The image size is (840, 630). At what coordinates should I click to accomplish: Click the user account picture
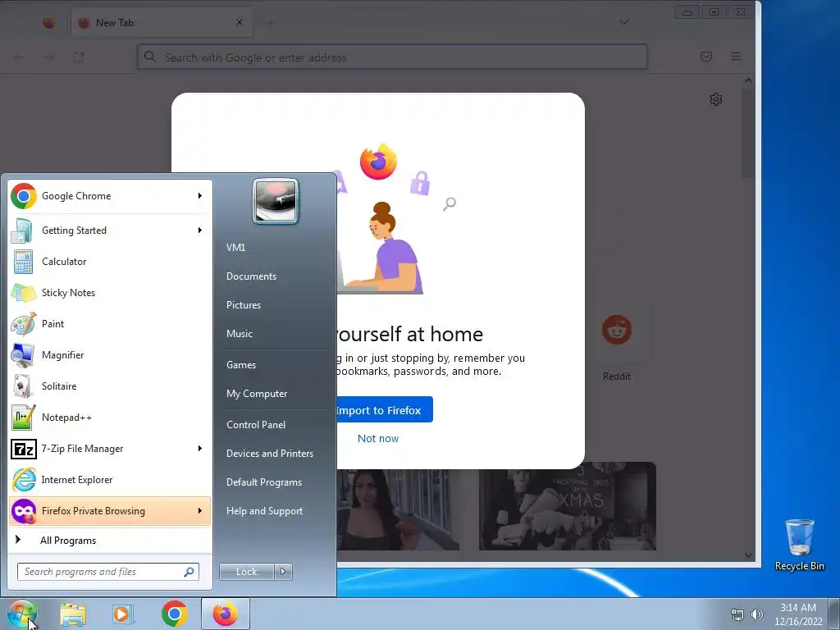pyautogui.click(x=276, y=201)
